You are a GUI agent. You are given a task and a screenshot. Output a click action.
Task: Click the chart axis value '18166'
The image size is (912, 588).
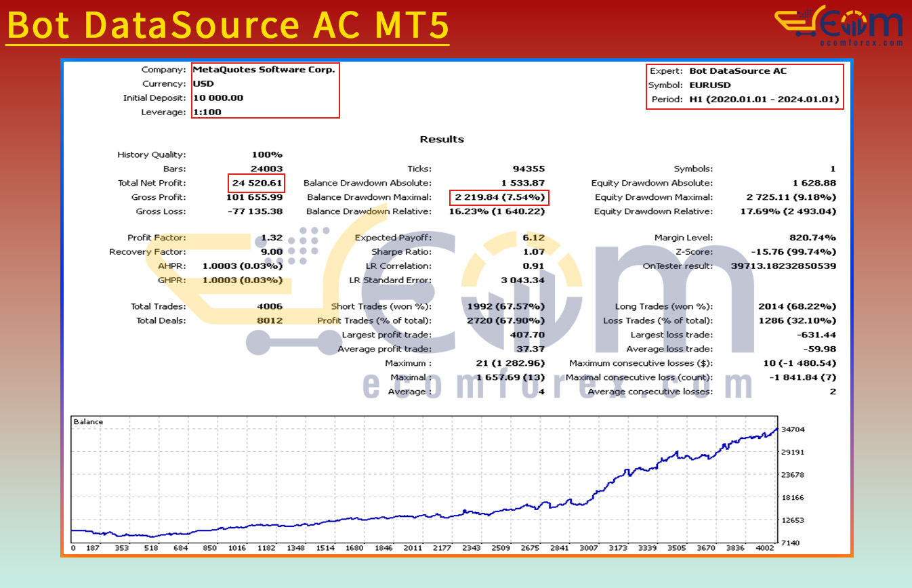792,498
